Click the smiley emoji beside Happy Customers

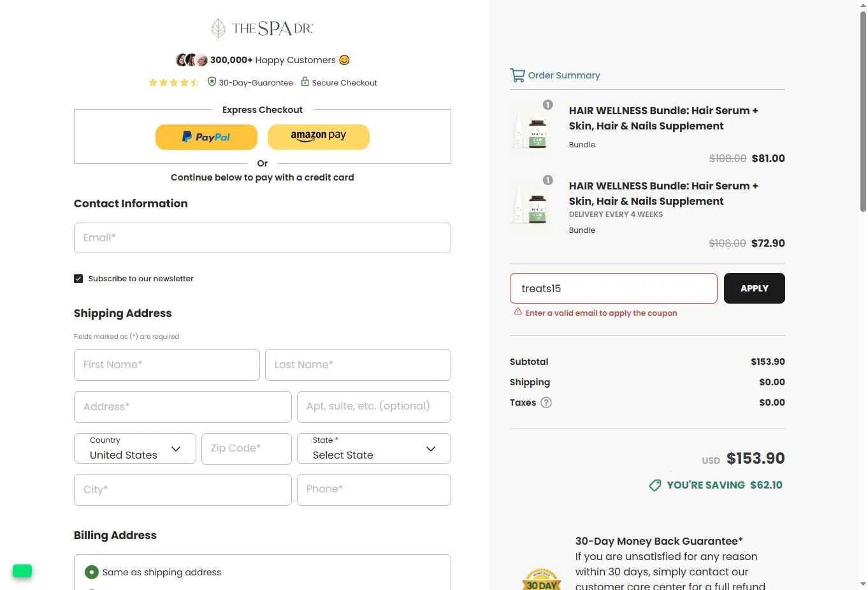point(344,60)
